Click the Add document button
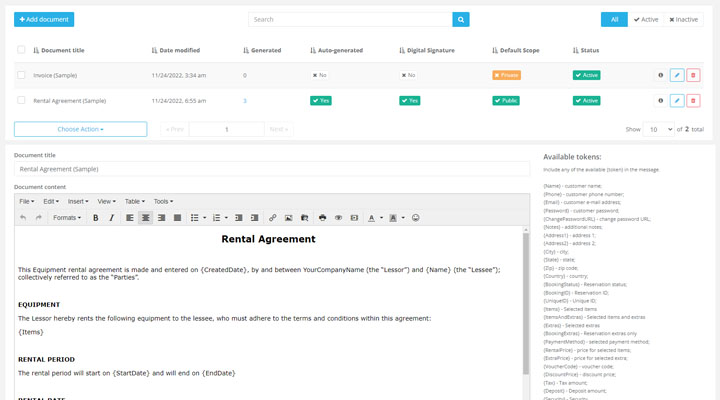Screen dimensions: 720x400 point(44,19)
